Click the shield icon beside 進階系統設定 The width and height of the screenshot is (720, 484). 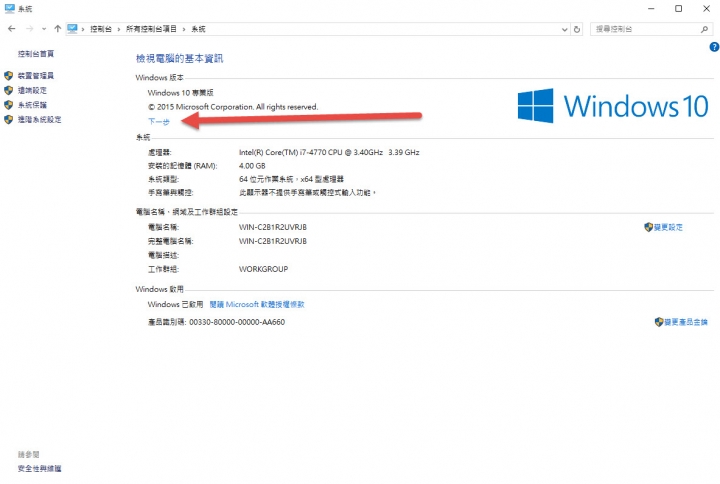pyautogui.click(x=8, y=120)
